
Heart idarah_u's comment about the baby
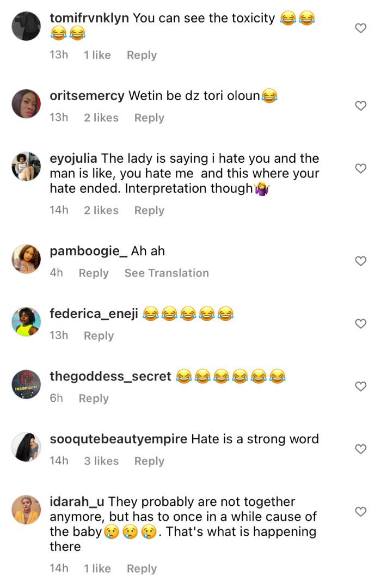coord(360,511)
